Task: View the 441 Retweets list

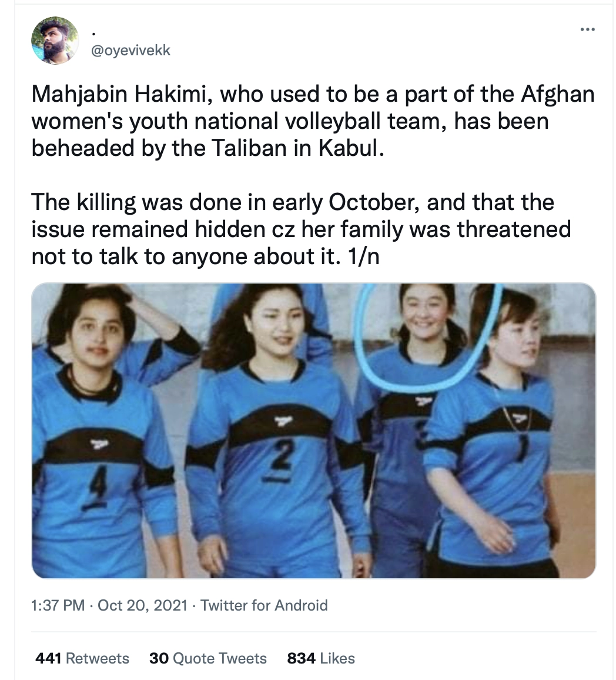Action: point(82,658)
